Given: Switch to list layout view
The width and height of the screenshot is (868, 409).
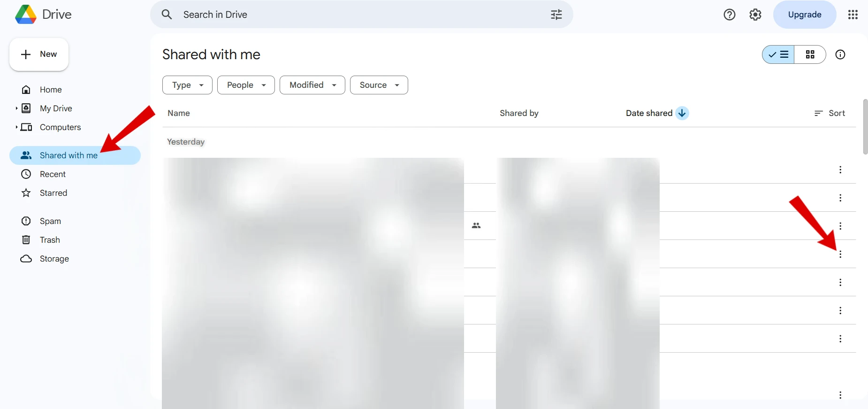Looking at the screenshot, I should pos(779,54).
